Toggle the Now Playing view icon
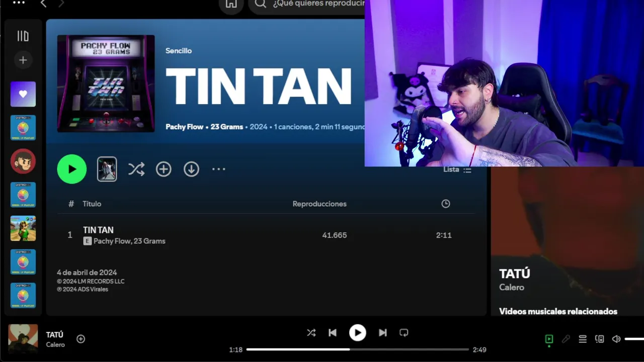This screenshot has width=644, height=362. coord(549,339)
